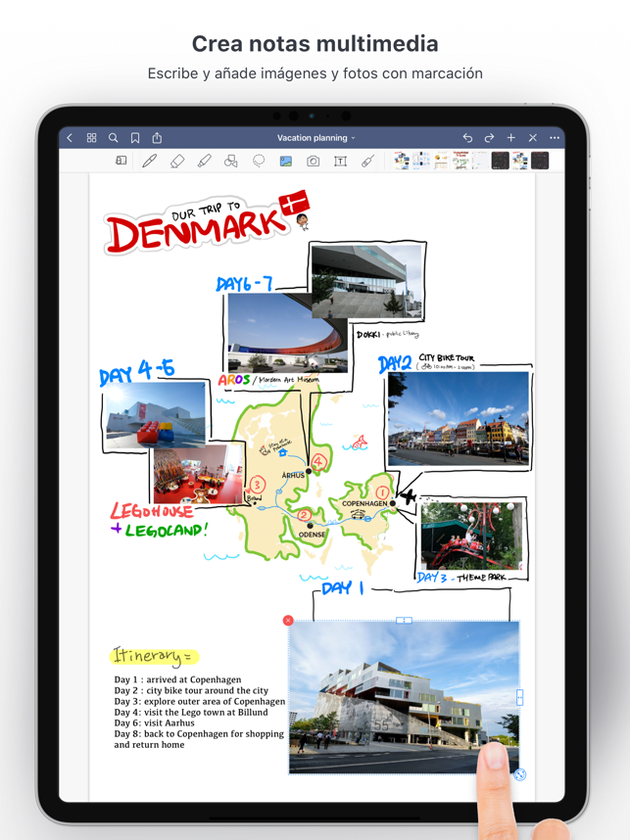Go back using the left chevron

point(70,138)
